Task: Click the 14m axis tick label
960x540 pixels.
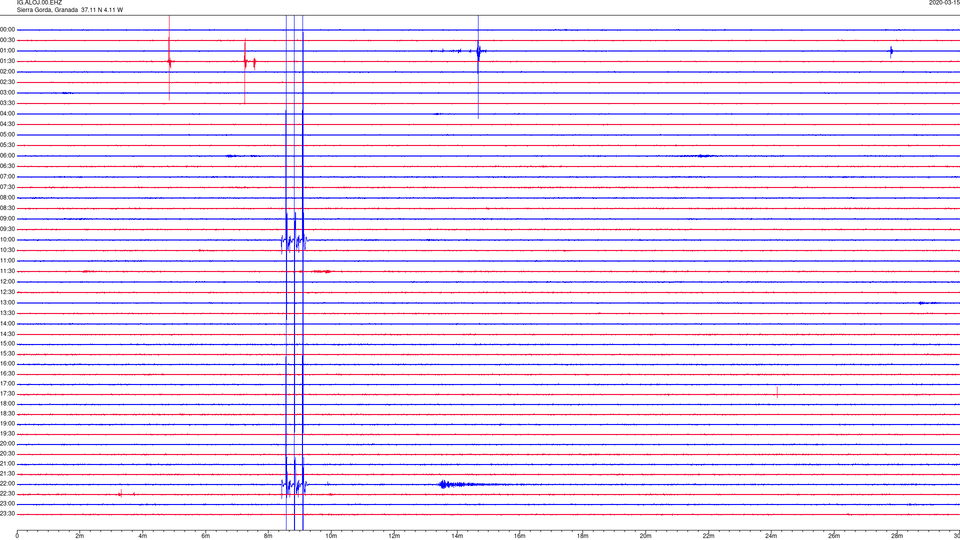Action: (457, 536)
